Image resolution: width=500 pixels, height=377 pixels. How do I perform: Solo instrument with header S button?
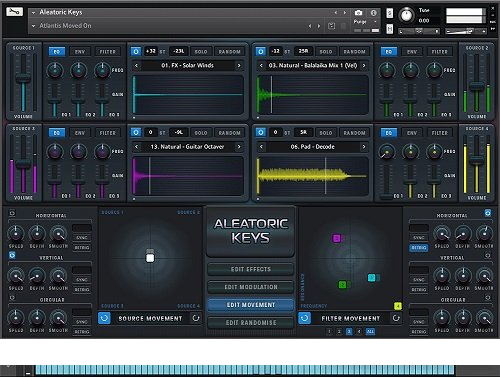(389, 13)
